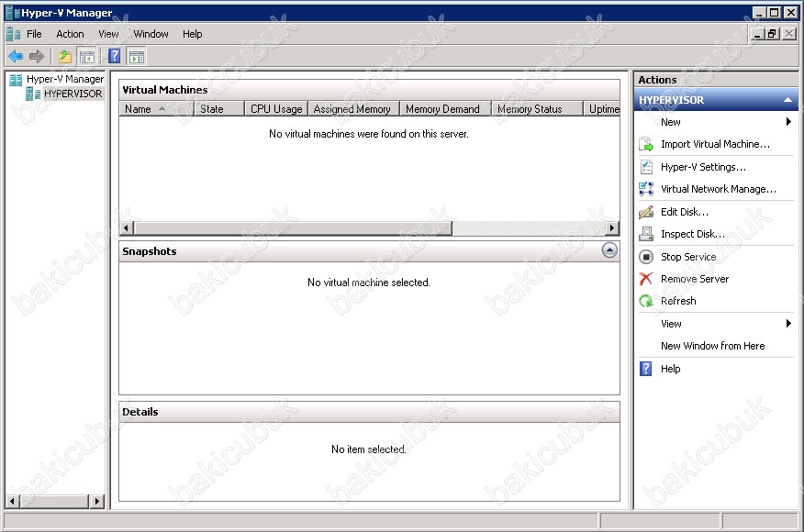Screen dimensions: 804x532
Task: Click the Edit Disk... action
Action: tap(685, 212)
